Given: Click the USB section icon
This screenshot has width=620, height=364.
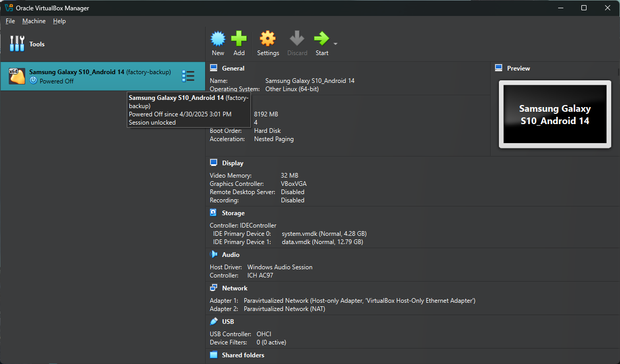Looking at the screenshot, I should pyautogui.click(x=214, y=321).
